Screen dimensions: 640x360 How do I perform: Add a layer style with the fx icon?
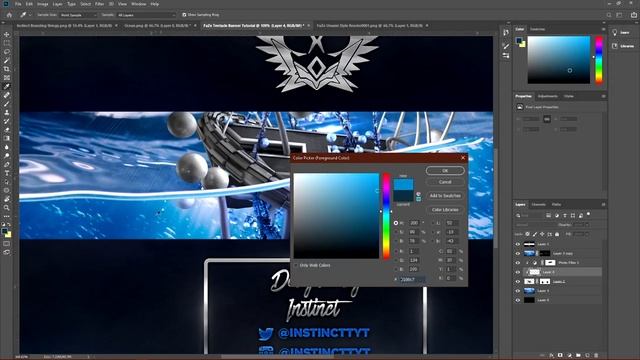click(x=551, y=356)
